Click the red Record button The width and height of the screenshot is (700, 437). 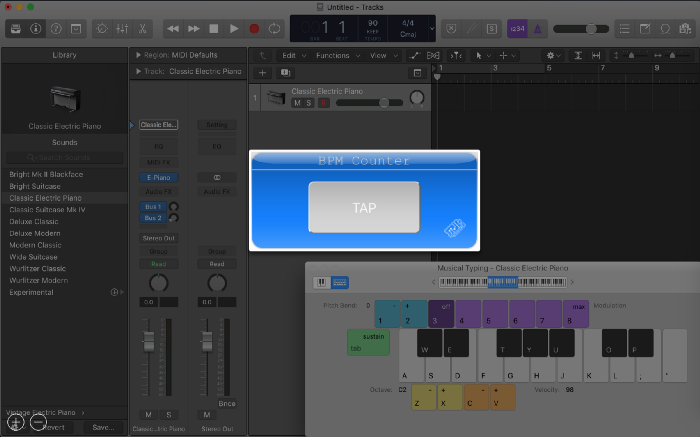[x=254, y=29]
